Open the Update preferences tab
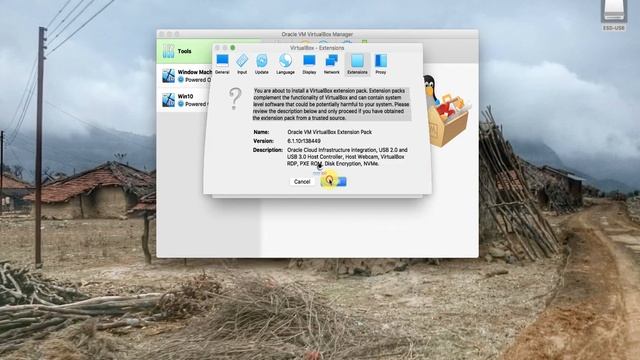 (262, 64)
